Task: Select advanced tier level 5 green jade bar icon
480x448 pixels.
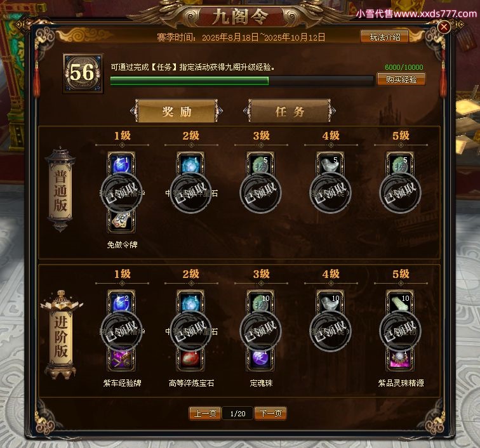Action: click(400, 303)
